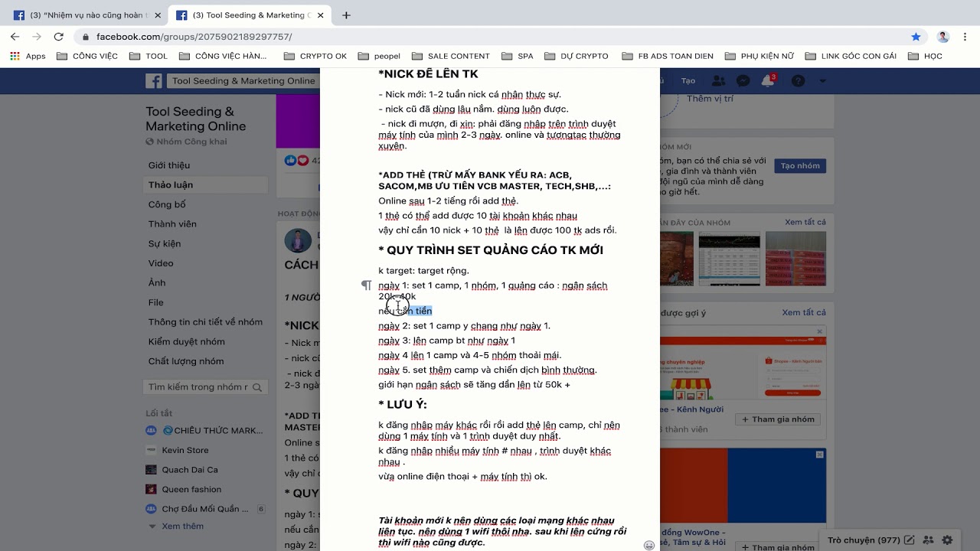Open Facebook friend requests icon

pyautogui.click(x=718, y=80)
